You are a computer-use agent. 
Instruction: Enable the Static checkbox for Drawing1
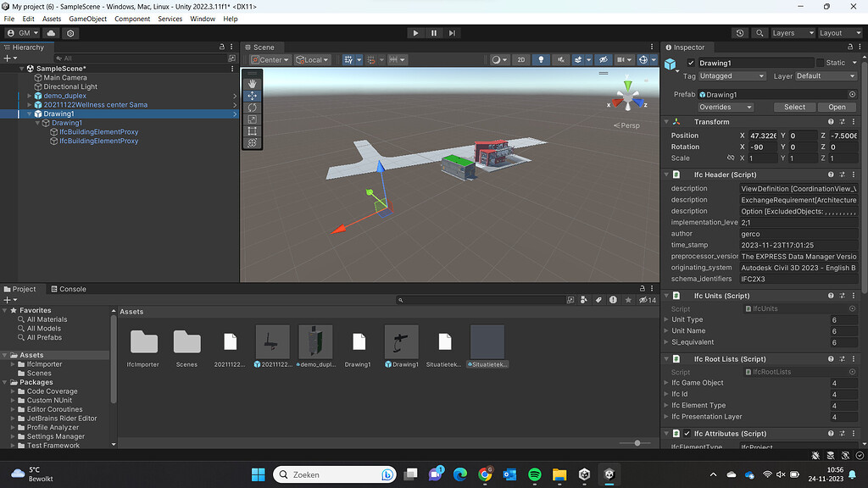pyautogui.click(x=819, y=62)
